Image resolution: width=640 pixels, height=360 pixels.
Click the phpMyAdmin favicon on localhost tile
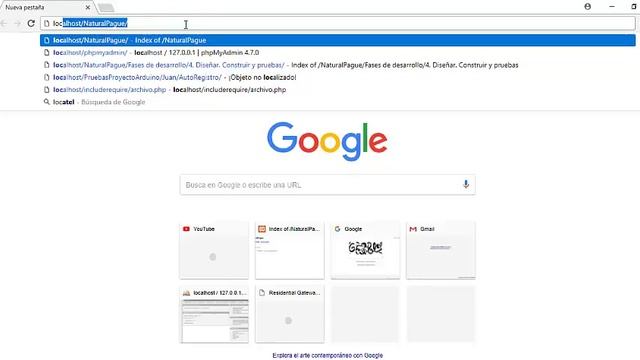point(187,293)
